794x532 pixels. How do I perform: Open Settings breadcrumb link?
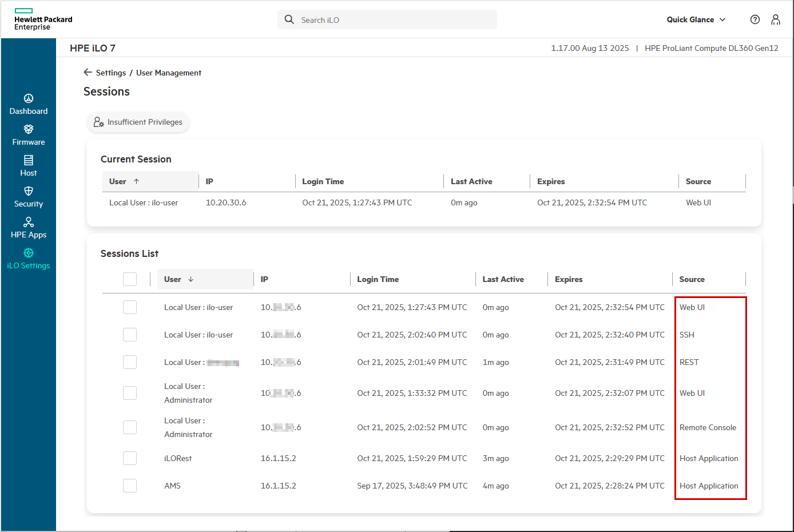coord(111,73)
